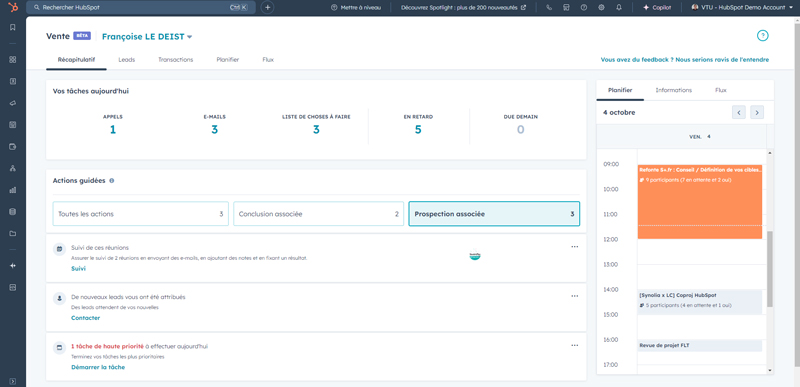The image size is (800, 387).
Task: Open the bookmarks icon in sidebar
Action: (13, 28)
